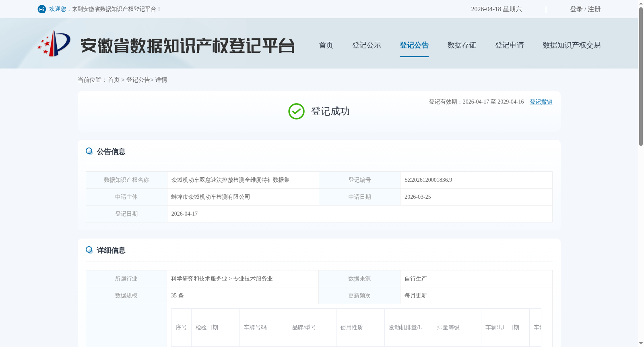Click the scrollbar up arrow
This screenshot has height=347, width=644.
click(x=641, y=3)
